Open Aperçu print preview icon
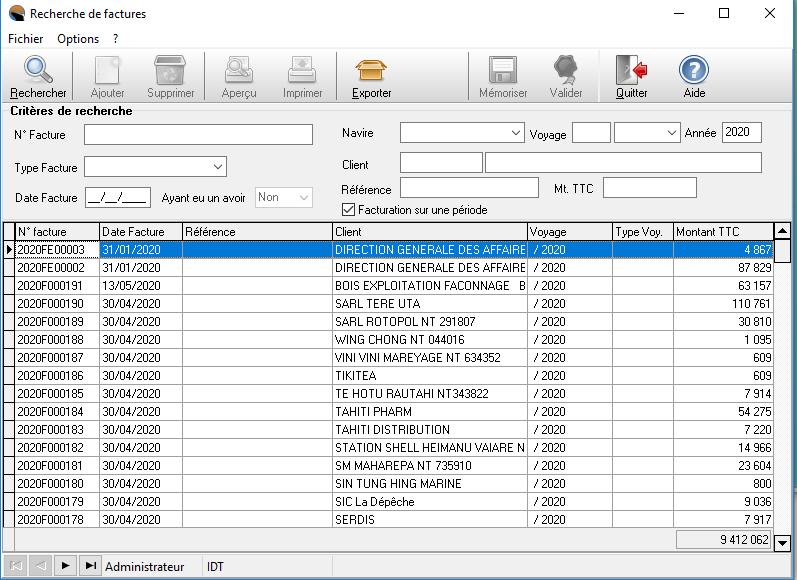 (x=239, y=70)
